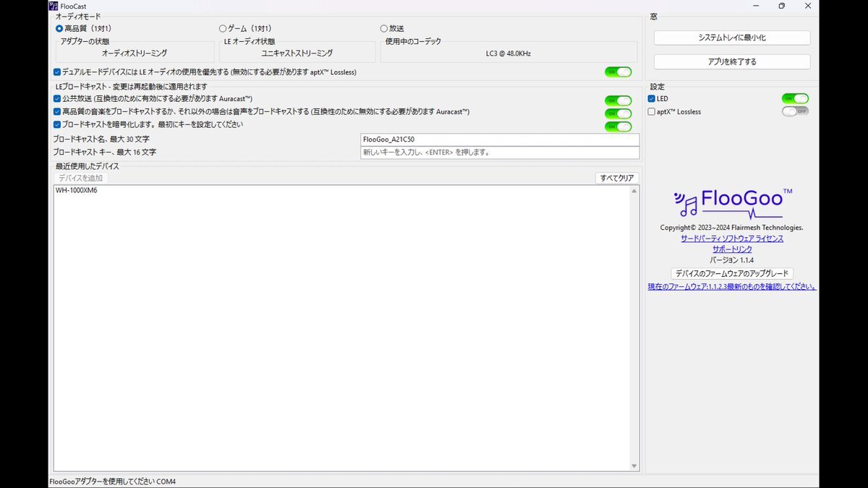The width and height of the screenshot is (868, 488).
Task: Select the 高品質（1対1）audio mode radio button
Action: (x=59, y=29)
